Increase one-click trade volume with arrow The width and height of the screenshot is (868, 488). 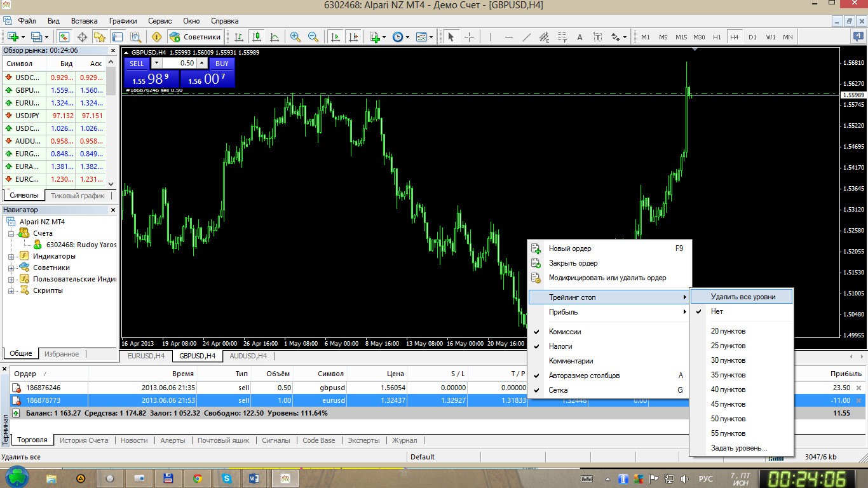[x=202, y=64]
